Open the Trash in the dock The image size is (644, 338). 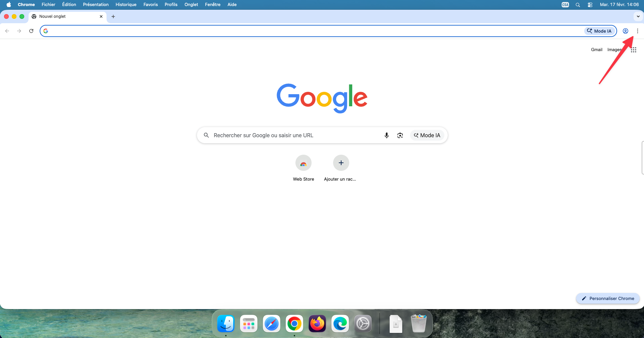(x=419, y=324)
